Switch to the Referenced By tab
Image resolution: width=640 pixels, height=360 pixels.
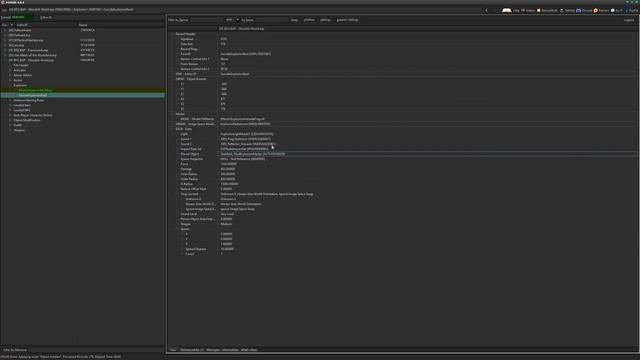click(x=191, y=350)
